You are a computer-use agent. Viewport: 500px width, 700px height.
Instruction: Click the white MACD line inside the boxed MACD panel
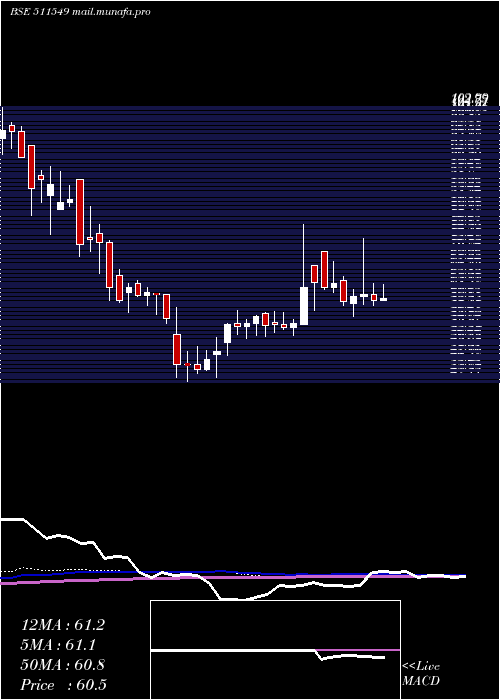coord(268,652)
